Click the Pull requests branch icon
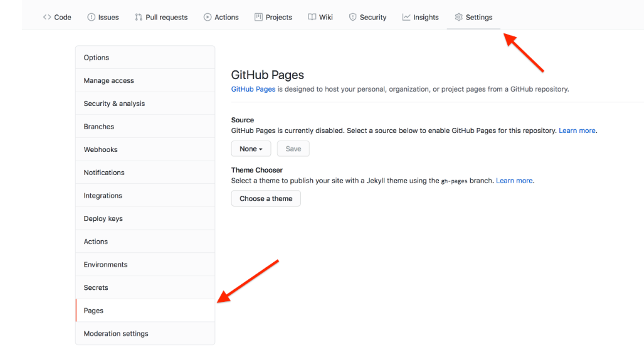Image resolution: width=644 pixels, height=347 pixels. click(x=139, y=18)
